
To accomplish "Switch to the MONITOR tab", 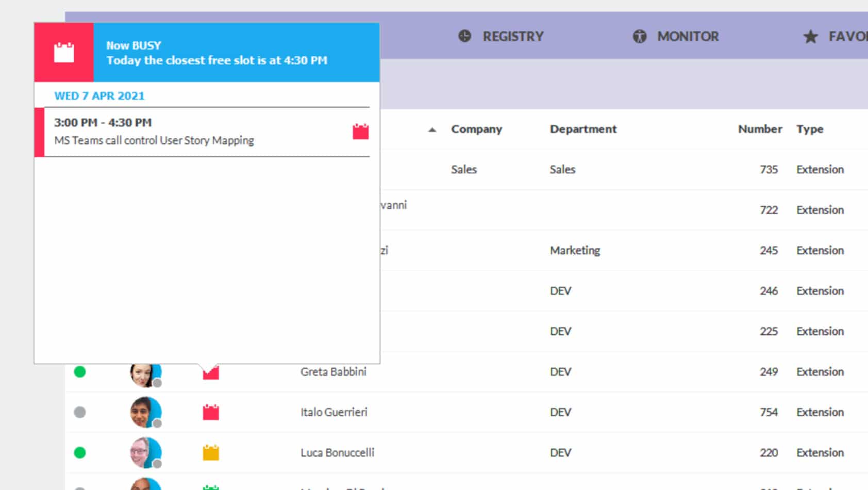I will coord(687,37).
